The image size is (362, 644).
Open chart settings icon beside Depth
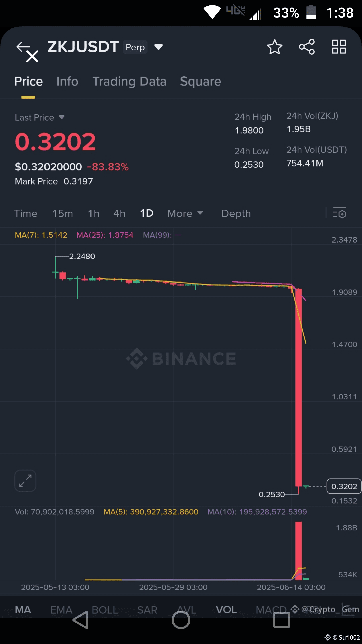tap(339, 213)
